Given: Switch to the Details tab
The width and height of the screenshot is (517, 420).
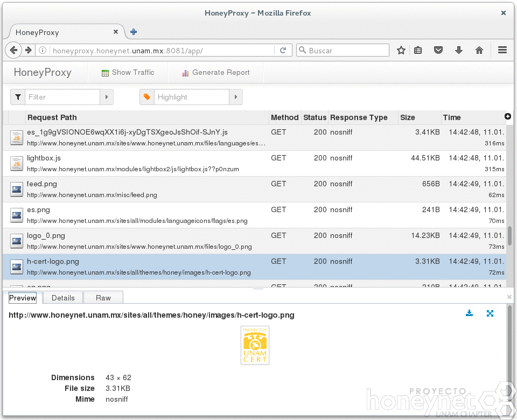Looking at the screenshot, I should click(x=63, y=298).
